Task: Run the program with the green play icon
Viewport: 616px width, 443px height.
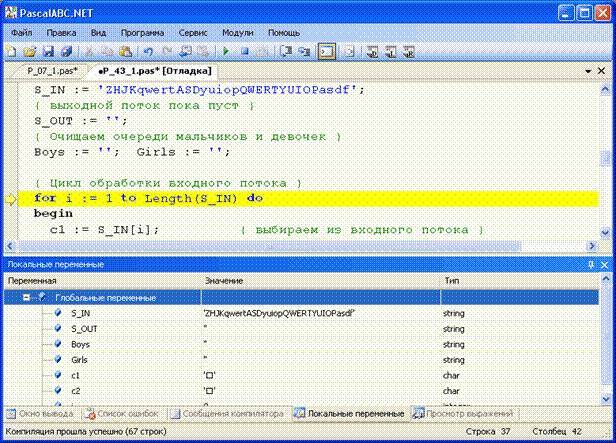Action: (226, 52)
